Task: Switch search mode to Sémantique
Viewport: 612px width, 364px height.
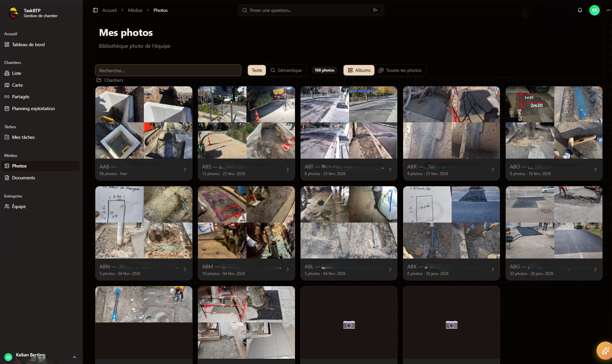Action: (x=286, y=70)
